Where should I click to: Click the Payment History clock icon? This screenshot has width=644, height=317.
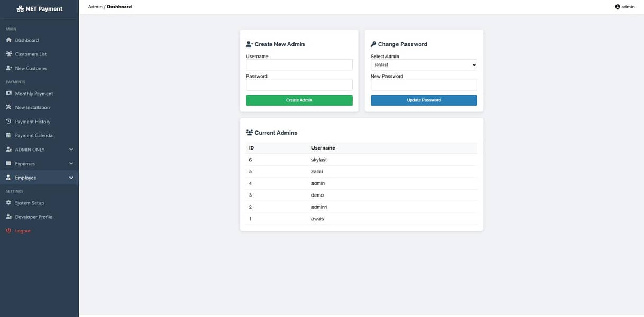8,122
